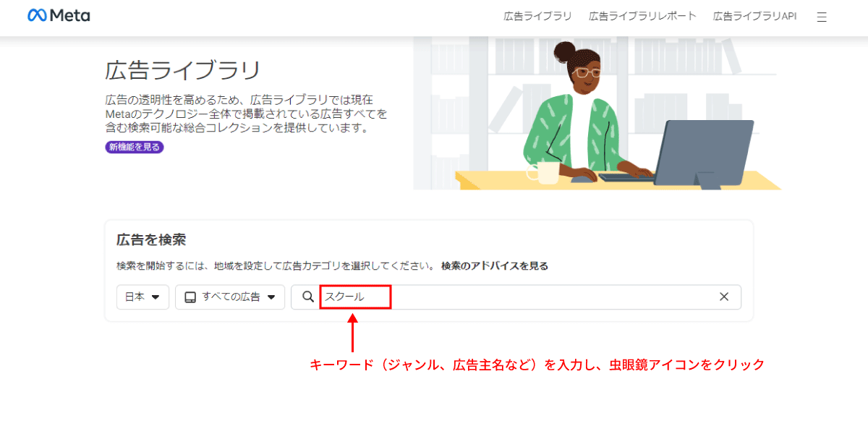Image resolution: width=868 pixels, height=434 pixels.
Task: Click the red upward arrow annotation
Action: (352, 332)
